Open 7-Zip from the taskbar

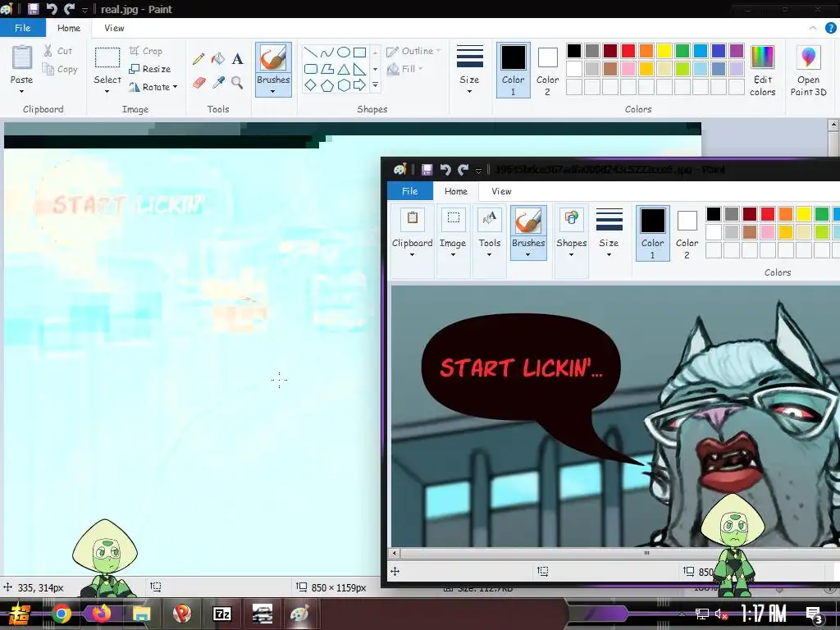(222, 614)
